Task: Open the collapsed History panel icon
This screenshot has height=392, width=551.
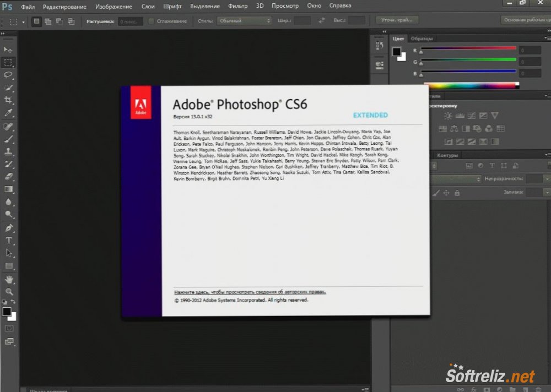Action: coord(380,46)
